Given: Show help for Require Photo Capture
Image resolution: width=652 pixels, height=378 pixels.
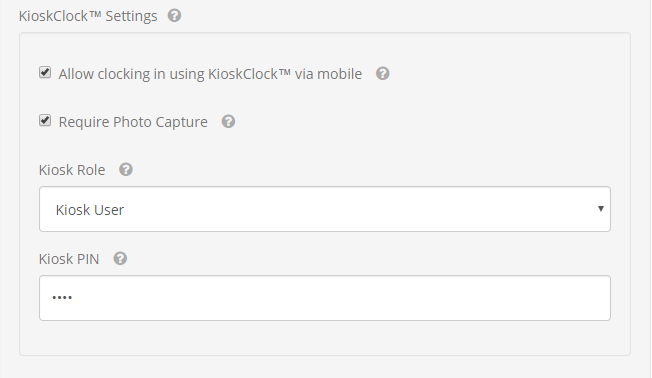Looking at the screenshot, I should tap(228, 121).
